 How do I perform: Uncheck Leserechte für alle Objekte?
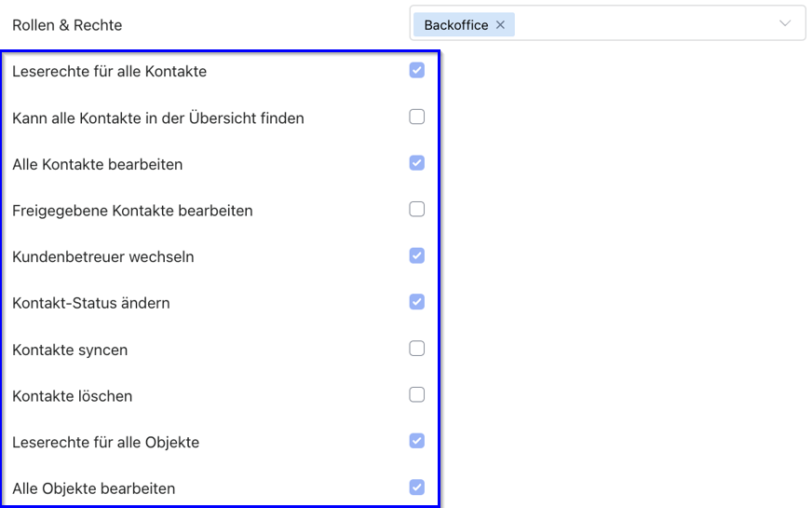pyautogui.click(x=417, y=441)
